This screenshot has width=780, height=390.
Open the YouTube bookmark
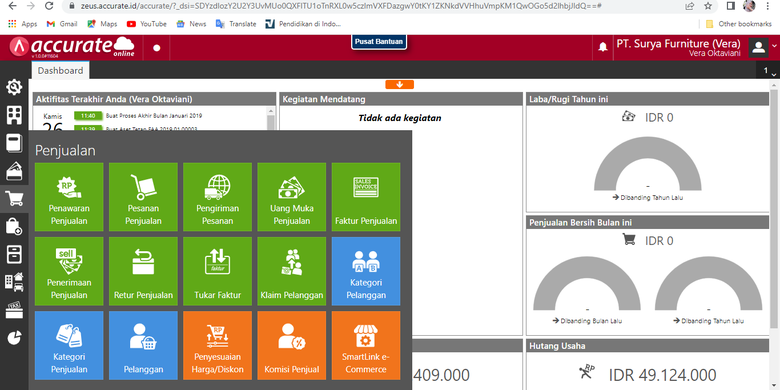pyautogui.click(x=146, y=24)
